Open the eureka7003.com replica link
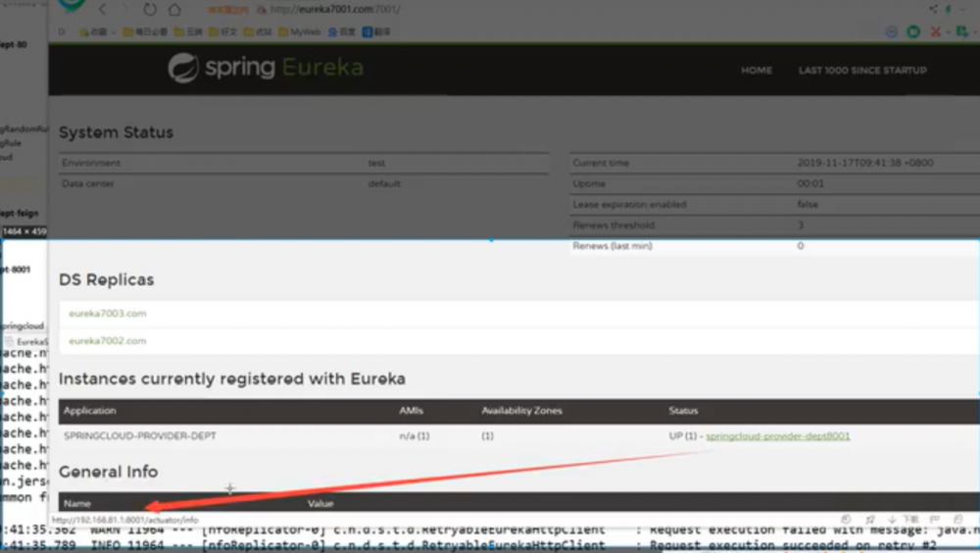The height and width of the screenshot is (553, 980). pyautogui.click(x=108, y=313)
